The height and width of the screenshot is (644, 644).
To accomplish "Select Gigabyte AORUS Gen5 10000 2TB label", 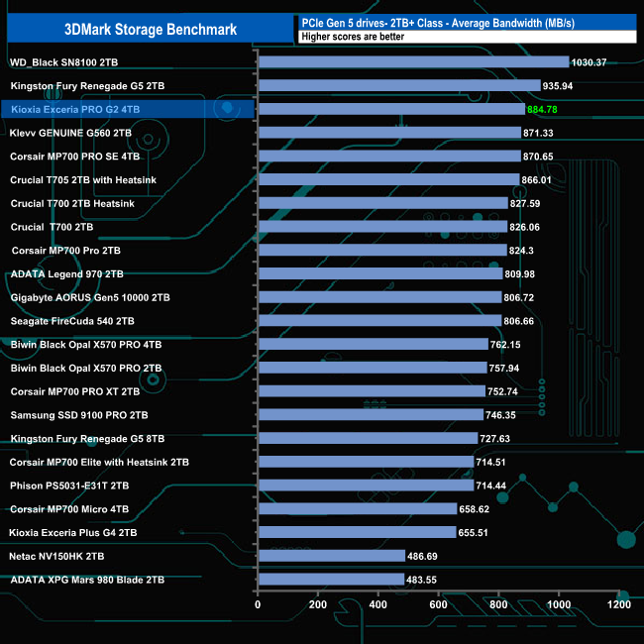I will point(90,298).
